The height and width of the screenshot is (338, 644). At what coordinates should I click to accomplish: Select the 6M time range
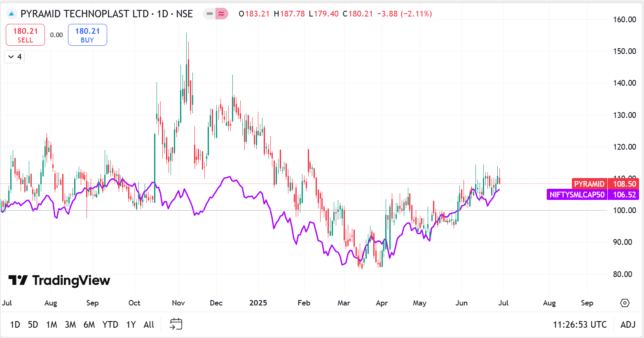point(89,324)
